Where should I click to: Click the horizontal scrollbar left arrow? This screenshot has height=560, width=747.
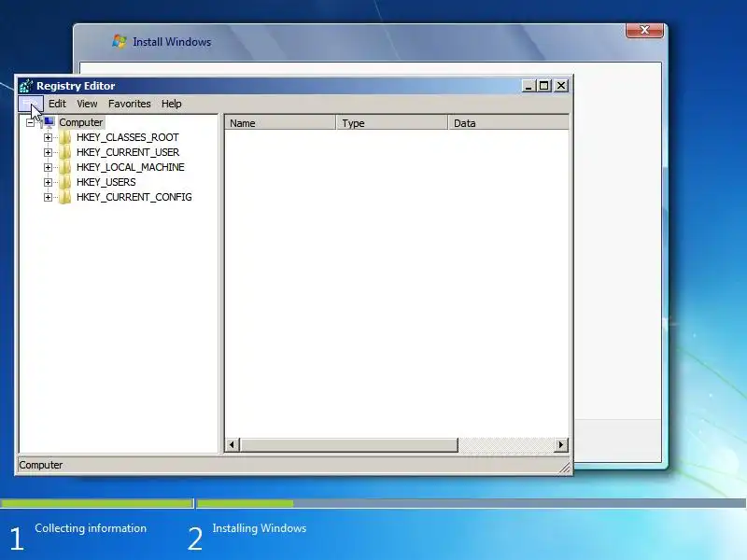tap(232, 445)
